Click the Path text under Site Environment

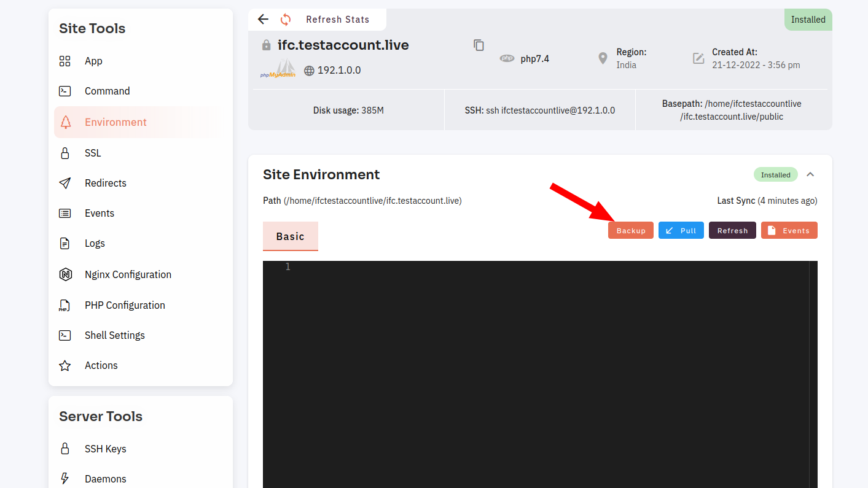362,201
